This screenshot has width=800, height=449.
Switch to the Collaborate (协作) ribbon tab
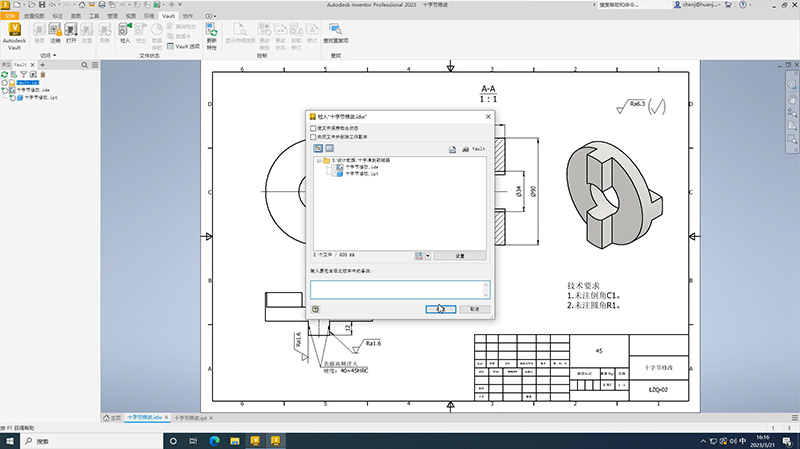188,17
